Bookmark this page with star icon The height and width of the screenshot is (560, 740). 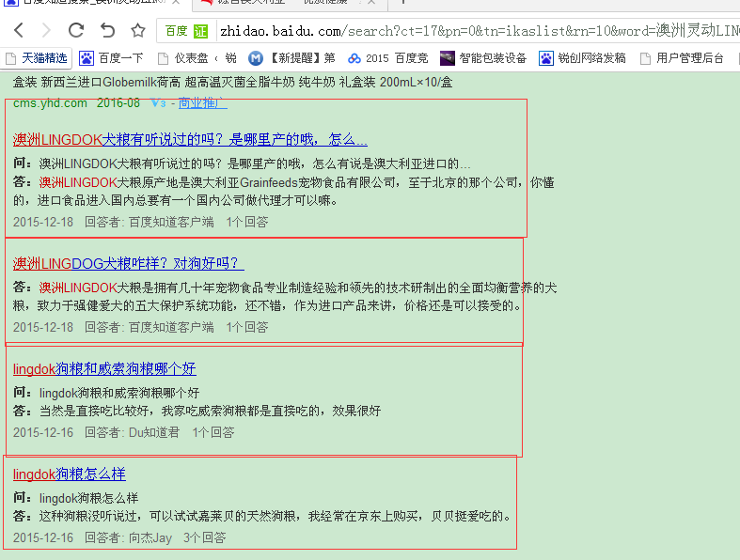138,30
